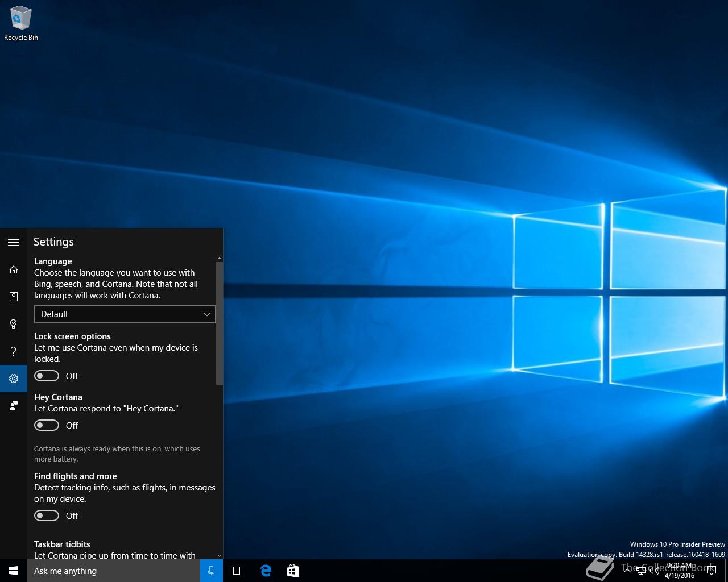The height and width of the screenshot is (582, 728).
Task: Open network status tray icon
Action: (x=641, y=571)
